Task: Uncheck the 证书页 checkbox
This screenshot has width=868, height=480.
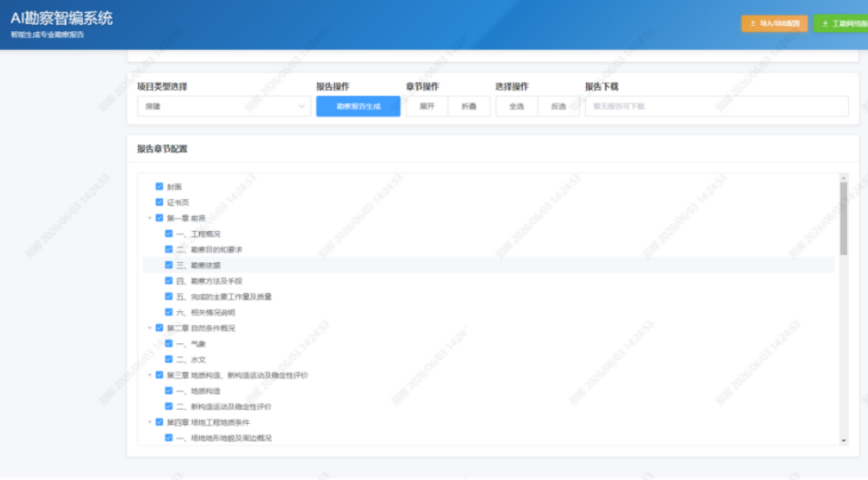Action: (159, 202)
